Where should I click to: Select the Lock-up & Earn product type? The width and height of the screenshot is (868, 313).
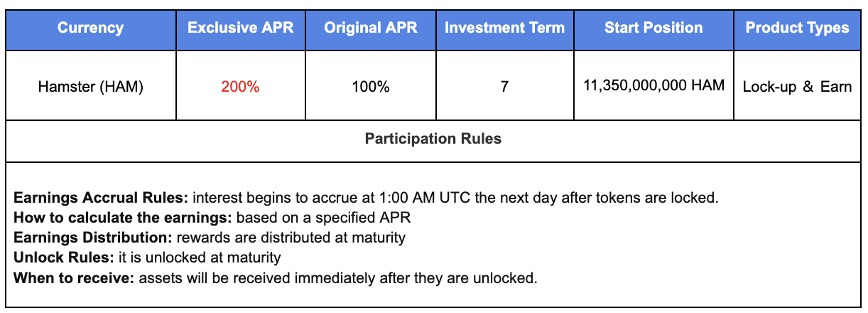(x=797, y=87)
